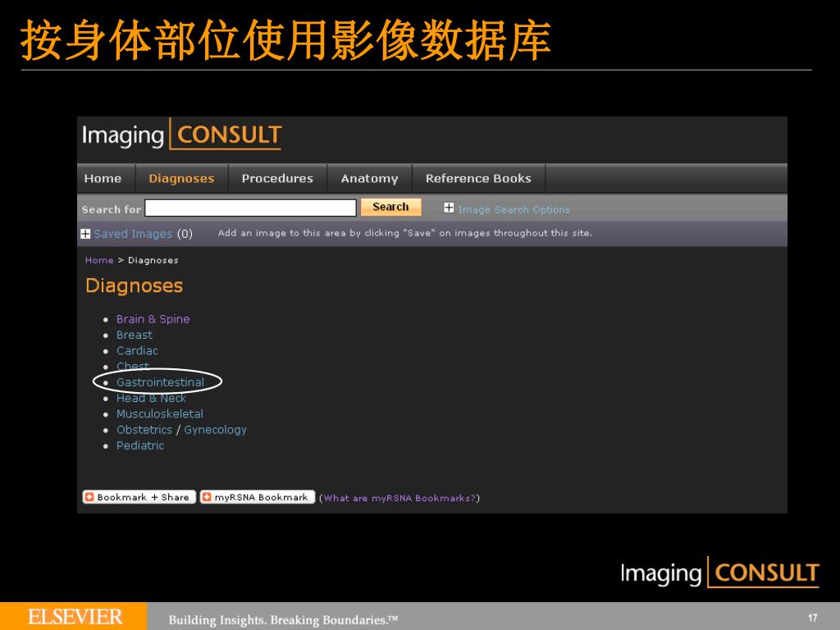840x630 pixels.
Task: Click the orange Diagnoses page heading
Action: point(134,285)
